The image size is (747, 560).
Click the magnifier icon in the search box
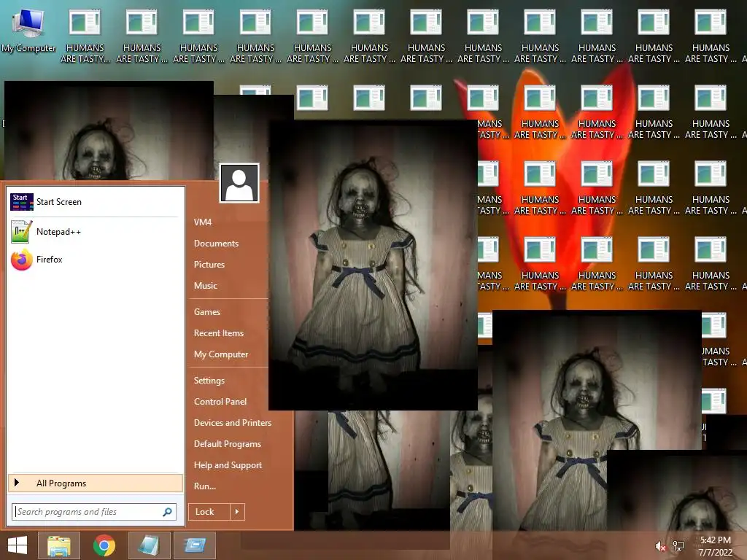[167, 512]
